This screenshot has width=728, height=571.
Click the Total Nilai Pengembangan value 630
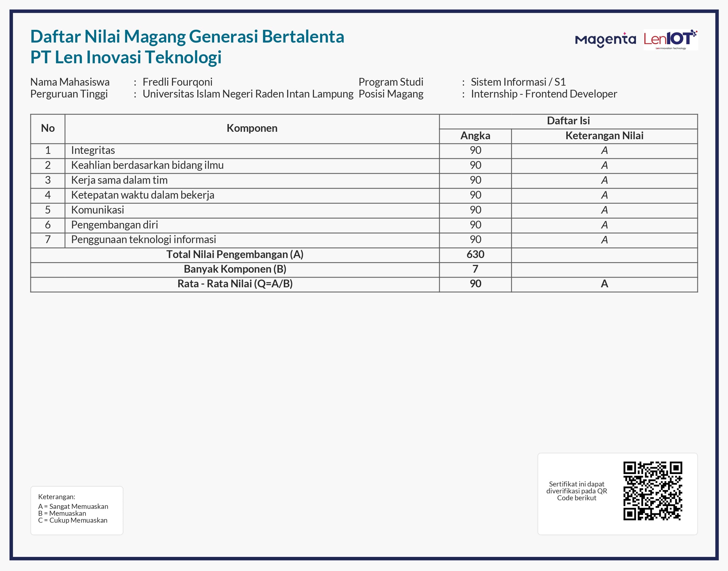tap(476, 254)
